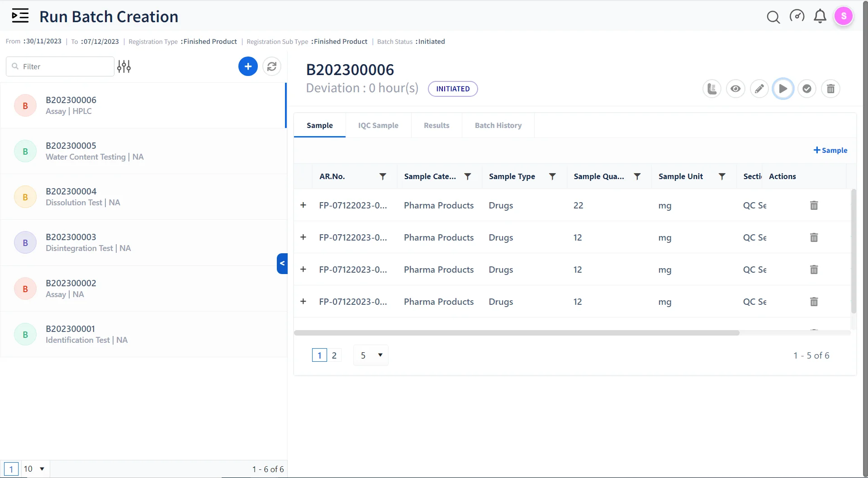Viewport: 868px width, 478px height.
Task: Switch to the Results tab
Action: pos(436,125)
